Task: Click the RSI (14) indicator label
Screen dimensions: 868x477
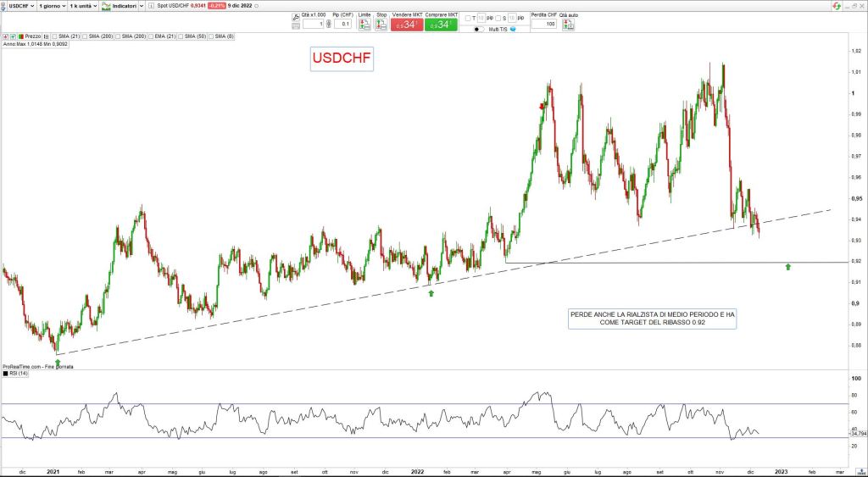Action: 17,373
